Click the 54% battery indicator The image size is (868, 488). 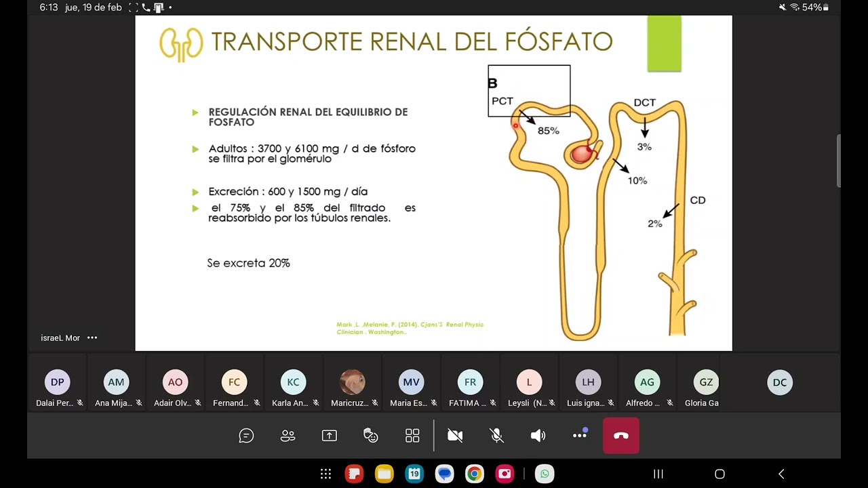(x=815, y=7)
